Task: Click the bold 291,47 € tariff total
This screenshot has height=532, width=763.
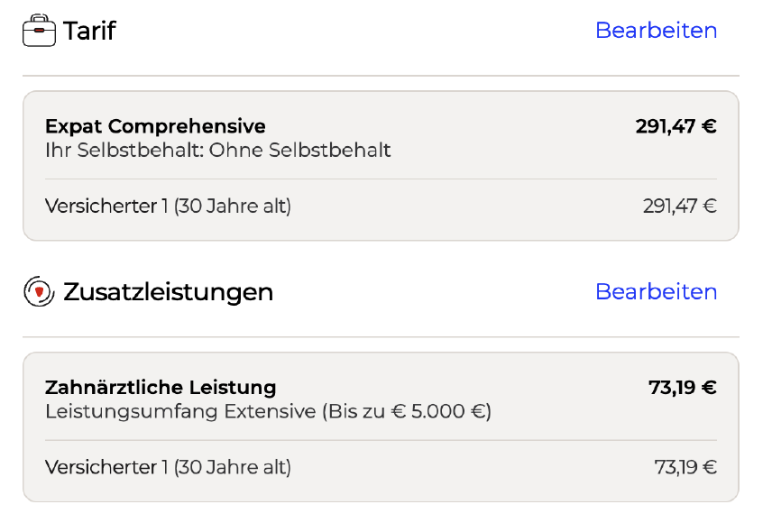Action: point(676,126)
